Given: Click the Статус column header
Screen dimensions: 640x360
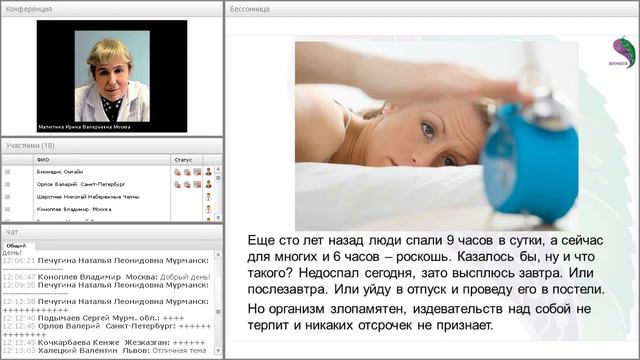Looking at the screenshot, I should click(187, 160).
